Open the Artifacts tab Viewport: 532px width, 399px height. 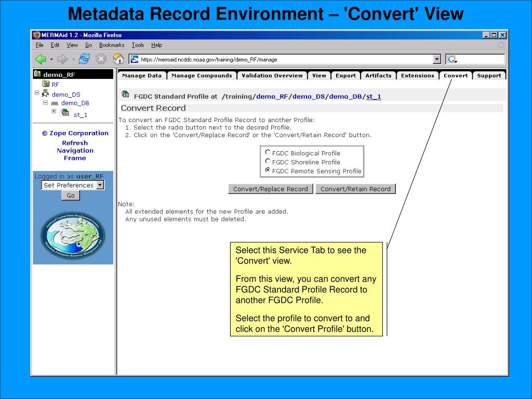pyautogui.click(x=378, y=75)
